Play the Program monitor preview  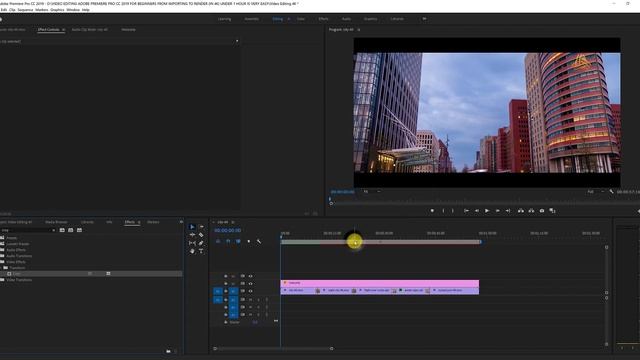[487, 211]
